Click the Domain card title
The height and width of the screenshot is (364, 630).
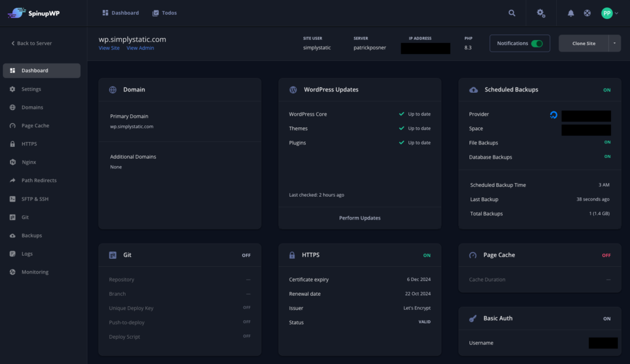point(134,90)
